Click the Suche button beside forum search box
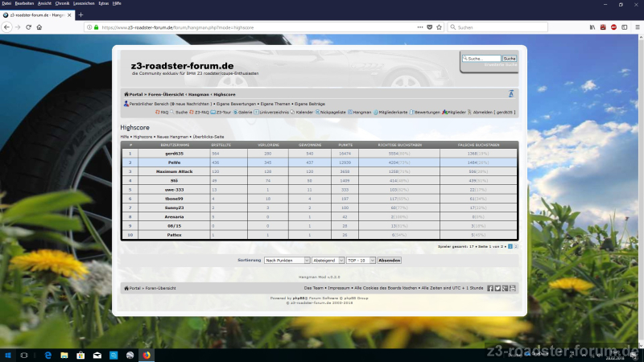 click(x=510, y=59)
